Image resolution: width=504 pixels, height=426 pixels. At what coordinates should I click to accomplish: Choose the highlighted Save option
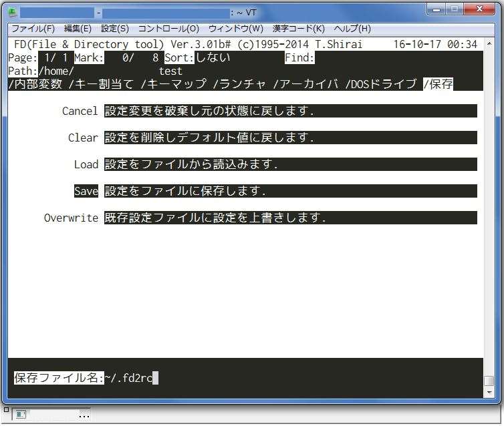tap(86, 191)
